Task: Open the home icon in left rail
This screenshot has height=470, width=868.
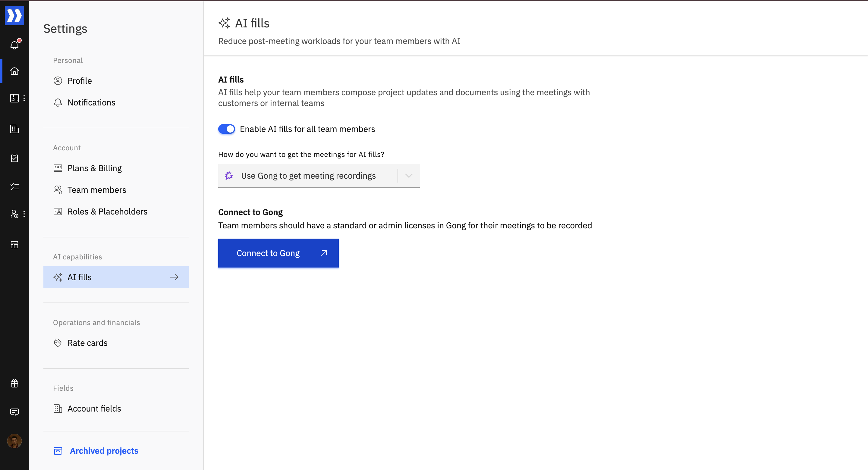Action: click(x=14, y=71)
